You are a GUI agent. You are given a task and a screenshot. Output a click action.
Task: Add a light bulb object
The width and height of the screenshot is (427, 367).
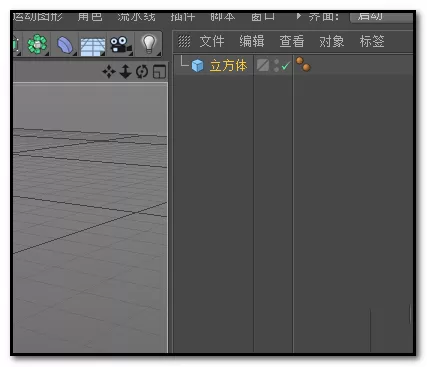coord(149,44)
